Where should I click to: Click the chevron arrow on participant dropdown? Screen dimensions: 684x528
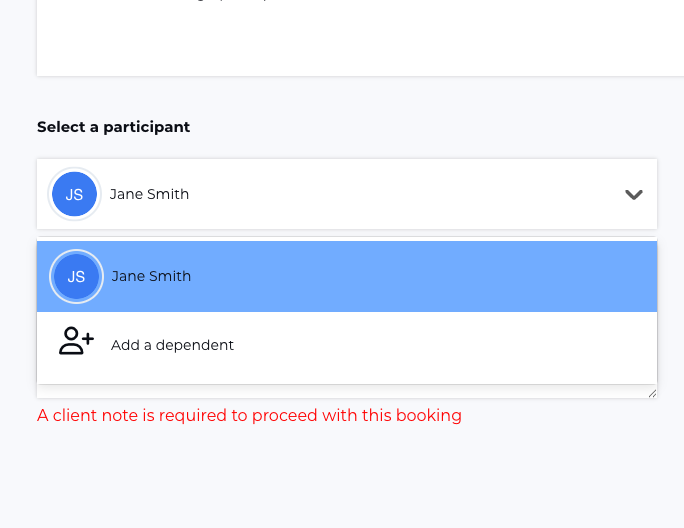[633, 195]
